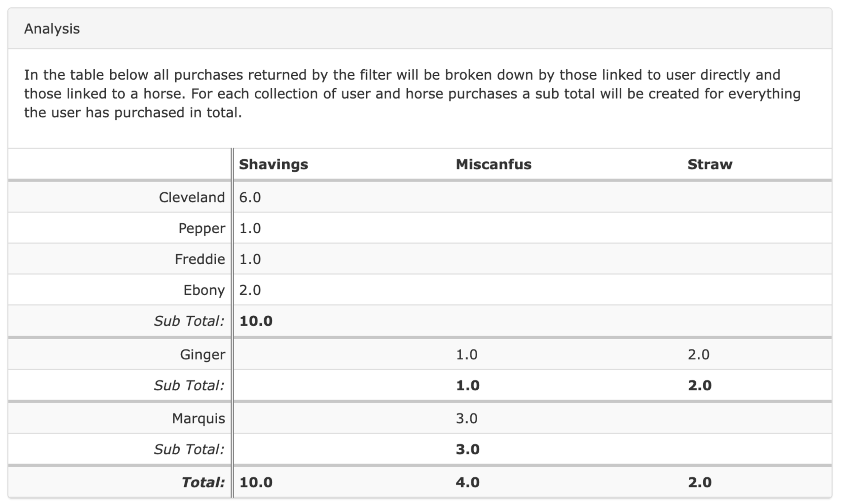Viewport: 841px width, 504px height.
Task: Click the Marquis row label
Action: [198, 418]
